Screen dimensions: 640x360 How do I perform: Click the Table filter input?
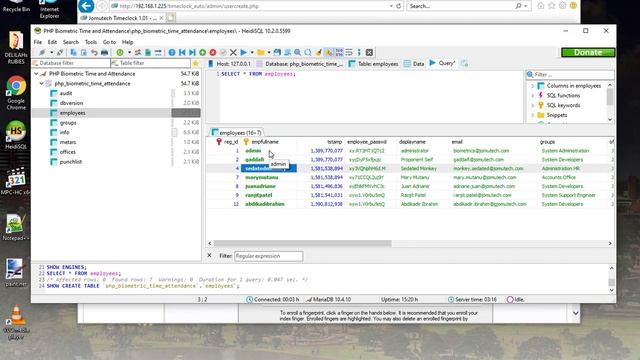[151, 63]
